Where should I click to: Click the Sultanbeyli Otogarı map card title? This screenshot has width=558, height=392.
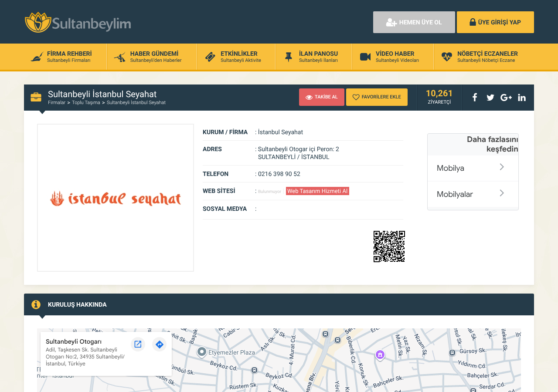[74, 341]
